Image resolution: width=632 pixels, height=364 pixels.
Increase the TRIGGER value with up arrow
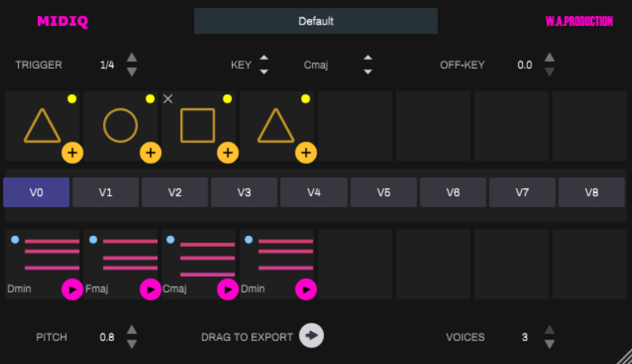131,57
